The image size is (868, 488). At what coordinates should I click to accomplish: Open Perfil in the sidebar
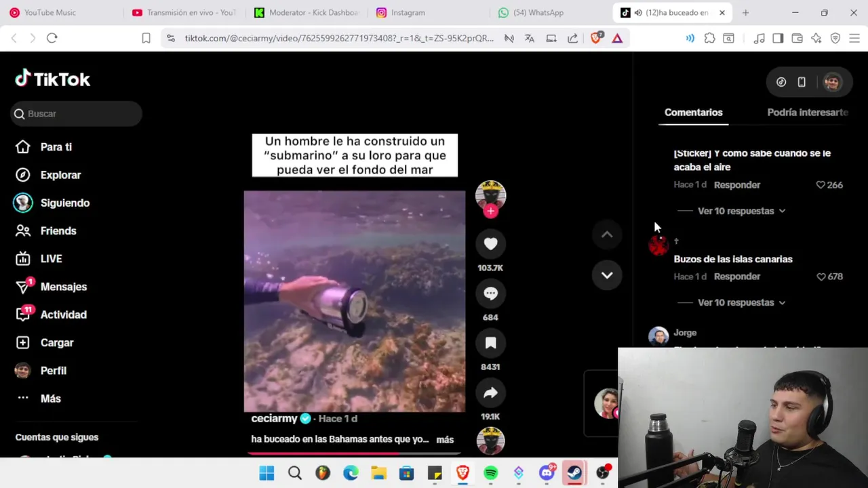pos(54,371)
